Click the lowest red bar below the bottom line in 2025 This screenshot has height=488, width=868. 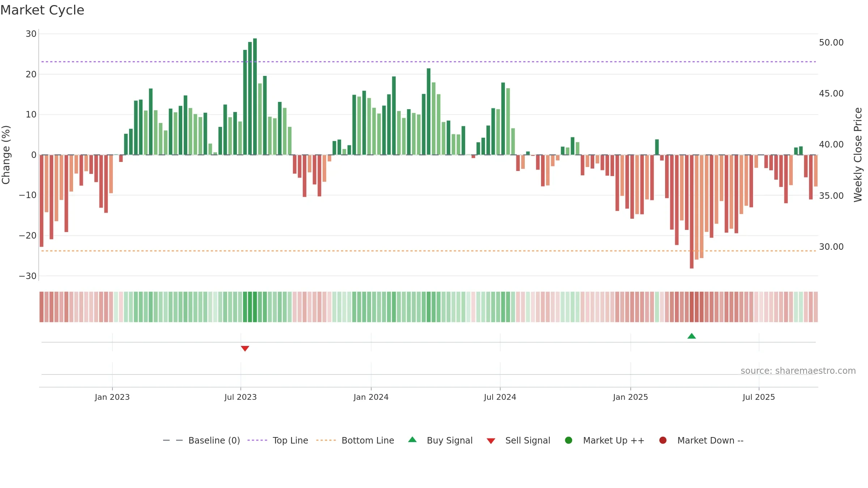tap(692, 212)
